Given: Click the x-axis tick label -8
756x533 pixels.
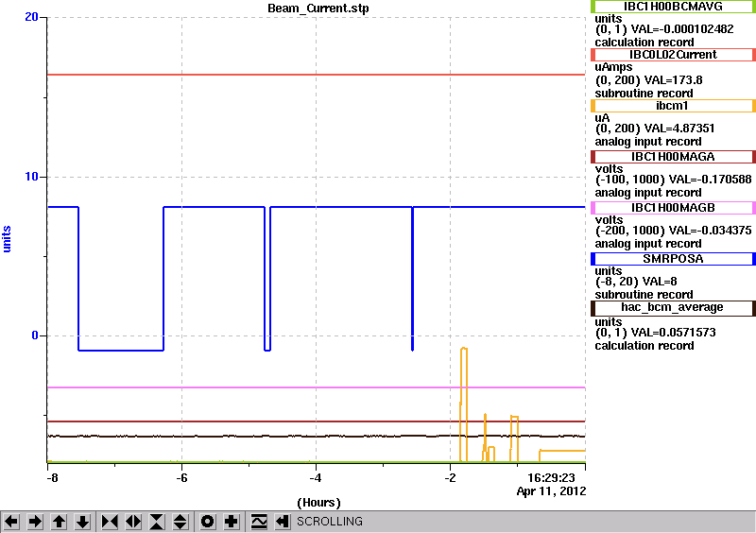Looking at the screenshot, I should [x=52, y=477].
